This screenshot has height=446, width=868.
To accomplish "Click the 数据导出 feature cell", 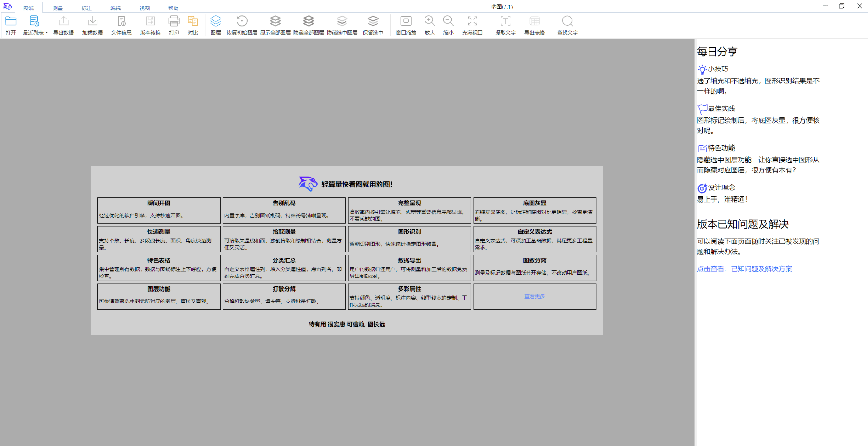I will [409, 268].
